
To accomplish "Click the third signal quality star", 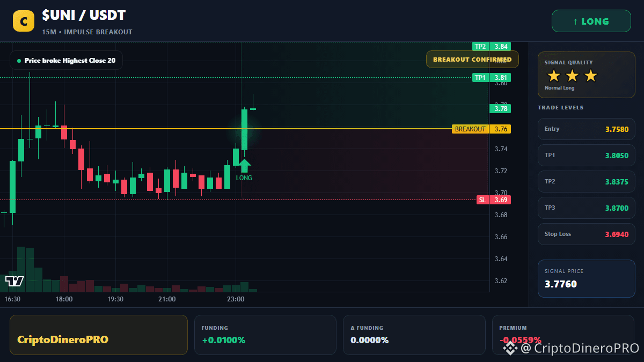I will [590, 76].
